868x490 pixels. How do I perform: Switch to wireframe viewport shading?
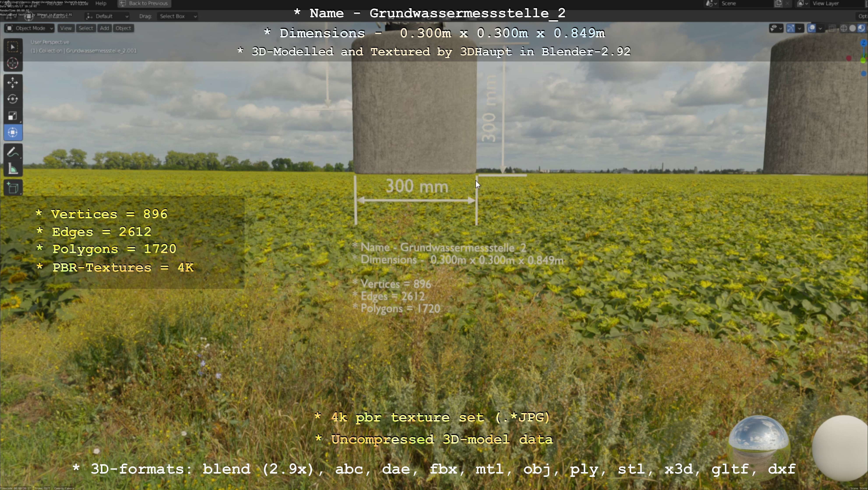(x=844, y=28)
